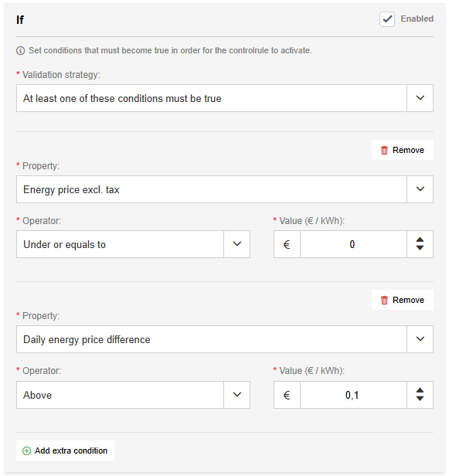Click the trash icon for Energy price condition
449x476 pixels.
click(x=384, y=150)
